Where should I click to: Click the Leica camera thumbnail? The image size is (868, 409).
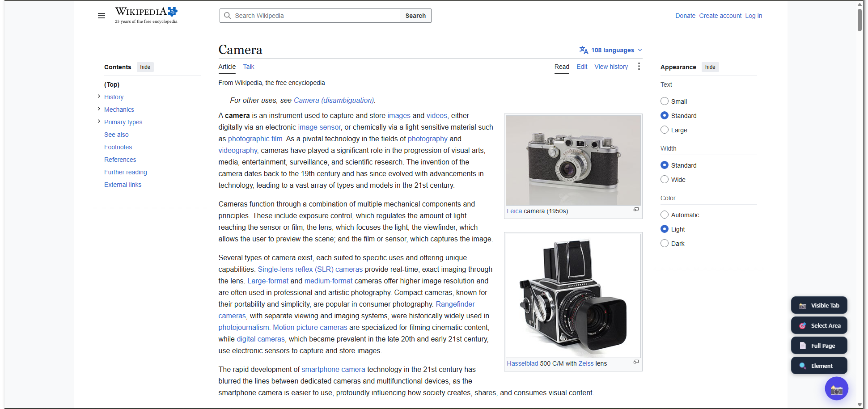click(x=573, y=160)
